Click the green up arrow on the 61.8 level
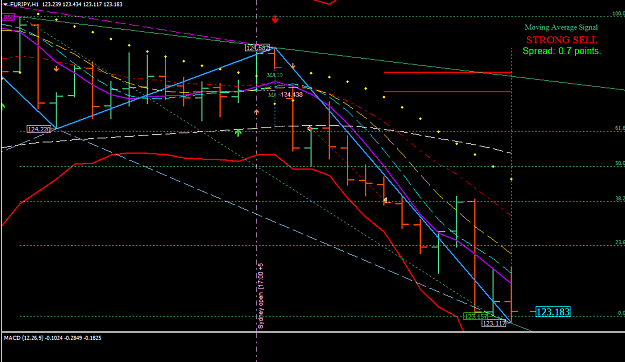 (238, 133)
